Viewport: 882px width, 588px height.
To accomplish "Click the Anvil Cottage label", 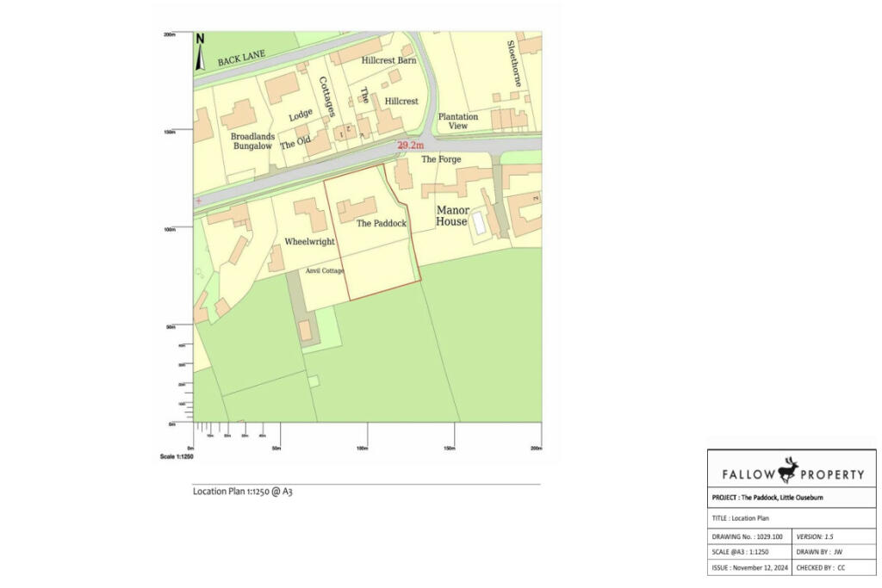I will click(325, 271).
